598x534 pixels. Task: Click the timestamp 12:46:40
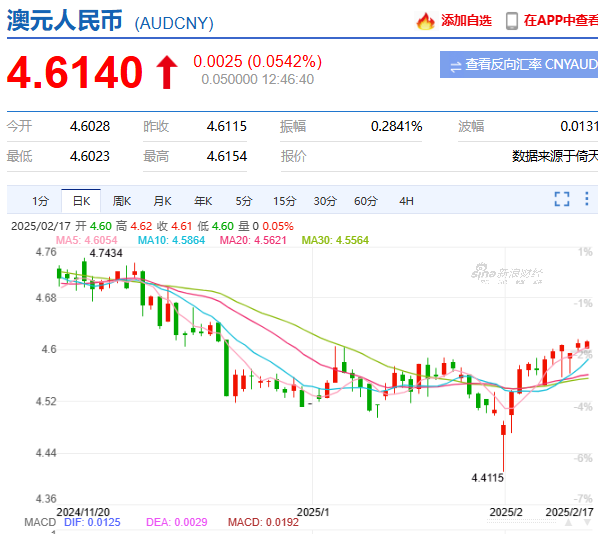(x=288, y=80)
